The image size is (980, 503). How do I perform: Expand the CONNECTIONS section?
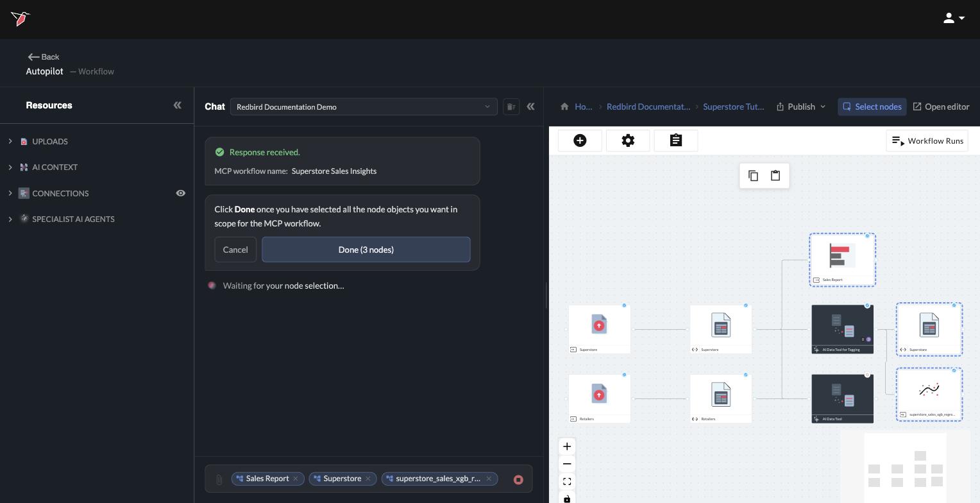[10, 193]
